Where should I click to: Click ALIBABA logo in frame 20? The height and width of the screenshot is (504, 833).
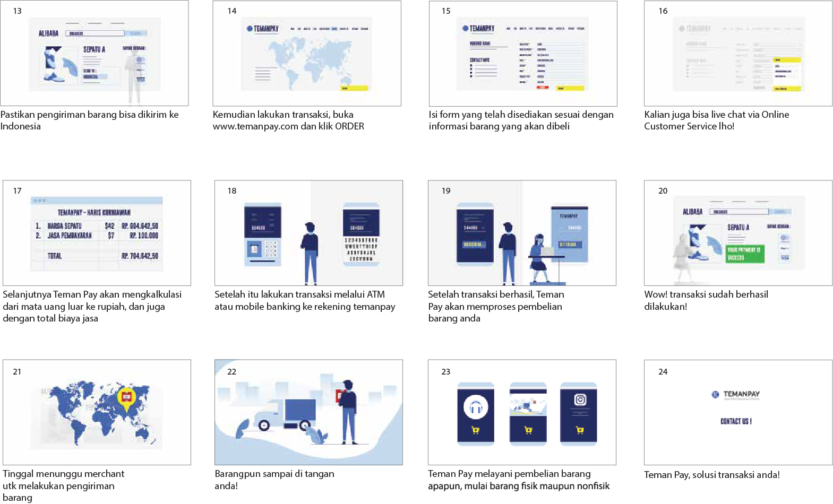click(x=692, y=212)
